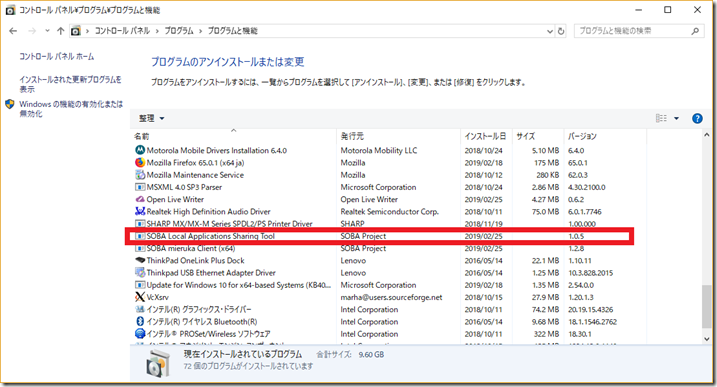
Task: Click the MSXML 4.0 SP3 Parser icon
Action: [140, 187]
